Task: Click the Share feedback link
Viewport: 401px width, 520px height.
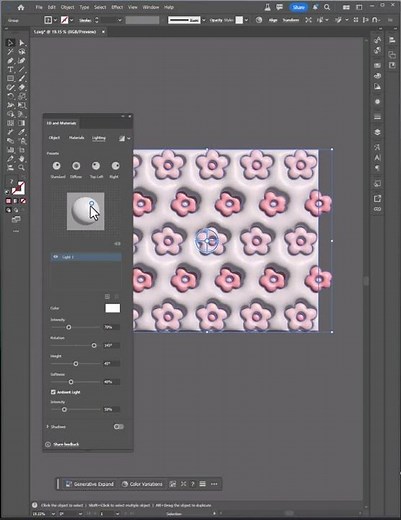Action: click(66, 444)
